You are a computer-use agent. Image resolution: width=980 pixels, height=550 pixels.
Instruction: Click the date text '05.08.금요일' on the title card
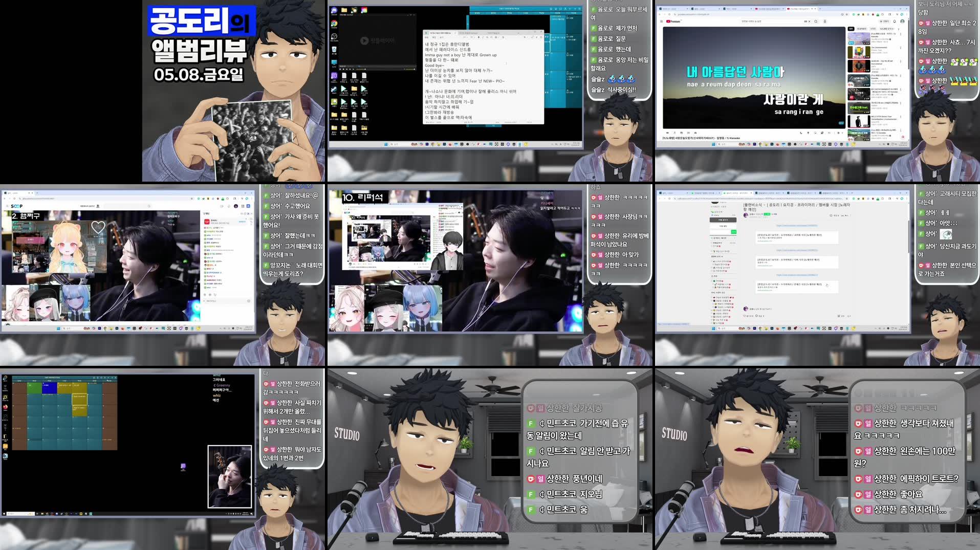[x=199, y=75]
